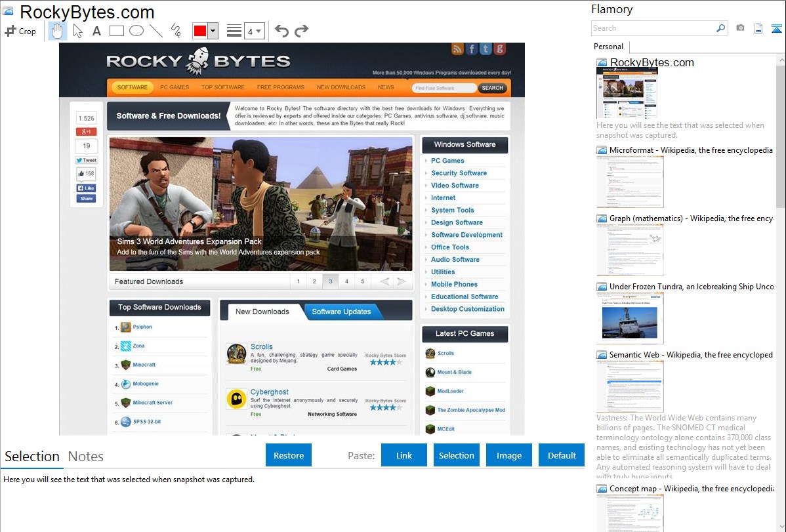Select the Crop tool

tap(20, 31)
